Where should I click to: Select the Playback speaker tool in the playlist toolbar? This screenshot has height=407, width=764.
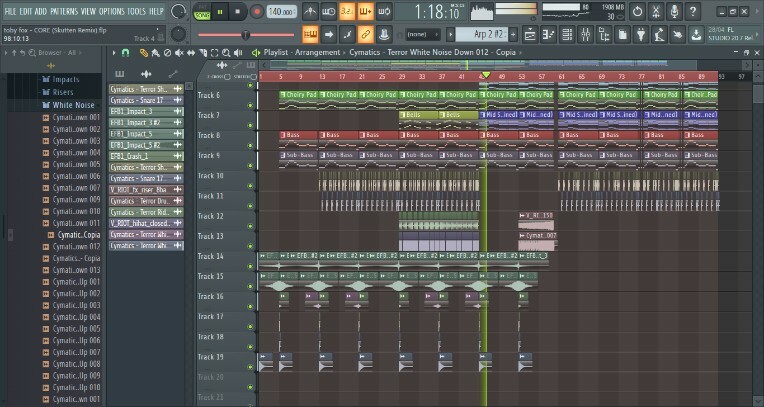[x=238, y=53]
